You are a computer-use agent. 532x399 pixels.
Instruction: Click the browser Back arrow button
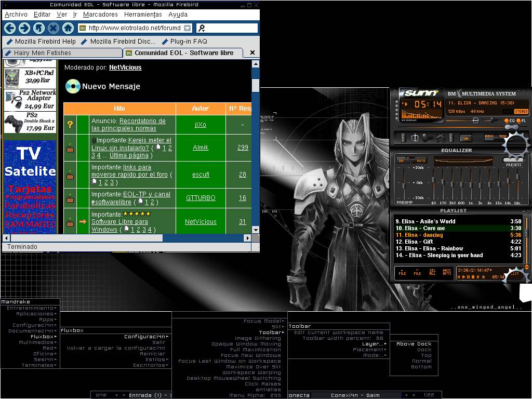(10, 28)
